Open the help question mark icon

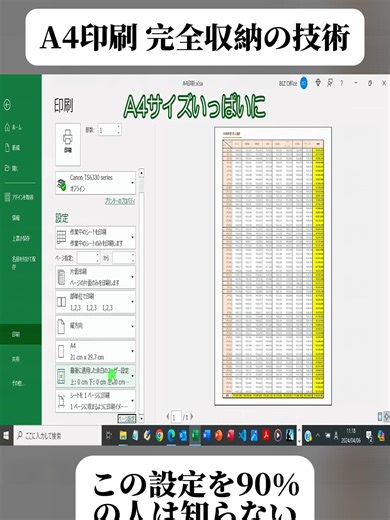(342, 83)
